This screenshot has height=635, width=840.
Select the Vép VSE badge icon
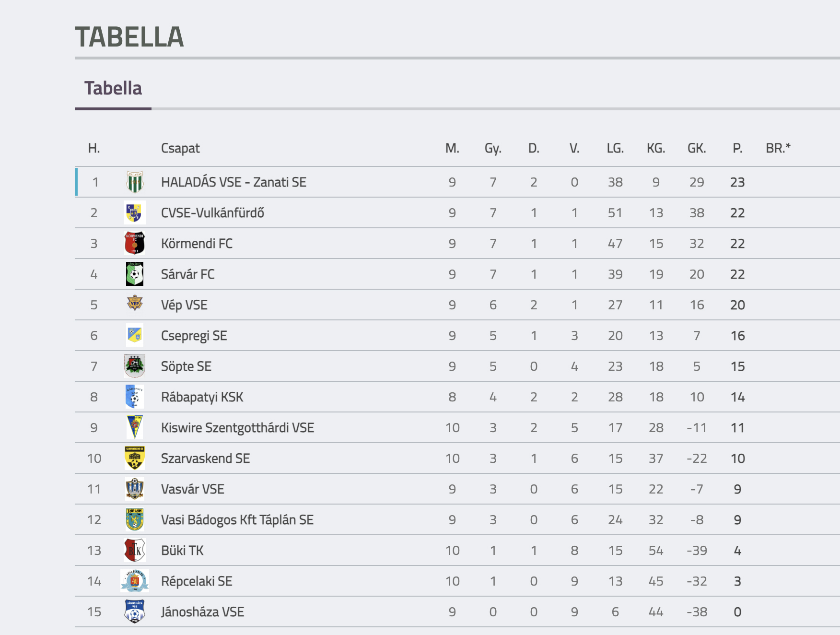(x=135, y=304)
